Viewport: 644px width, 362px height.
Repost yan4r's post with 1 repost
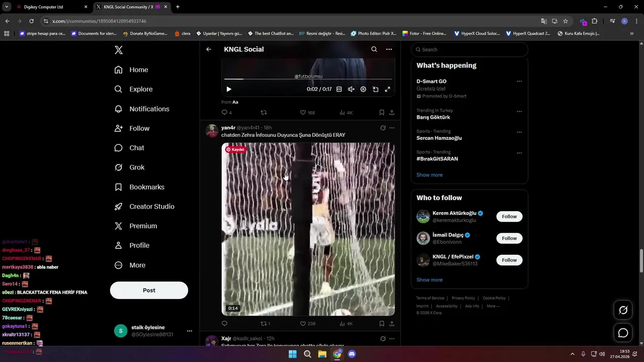(x=266, y=323)
